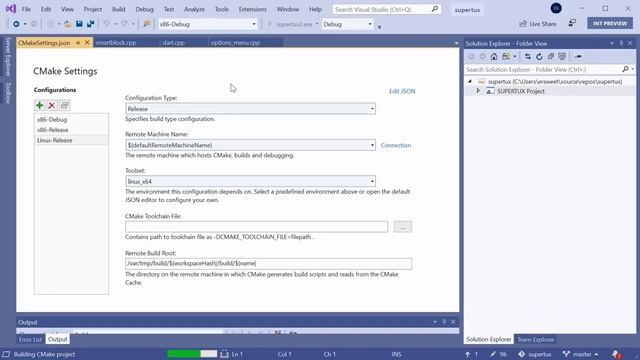This screenshot has height=360, width=640.
Task: Click the Sync with Active Document icon
Action: point(528,56)
